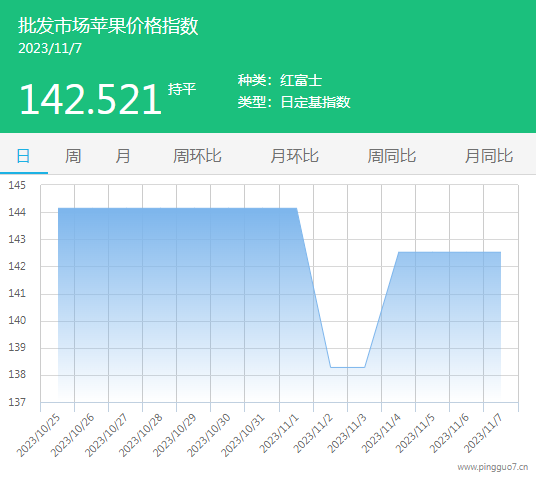Open the 月同比 tab
Viewport: 536px width, 479px height.
488,156
